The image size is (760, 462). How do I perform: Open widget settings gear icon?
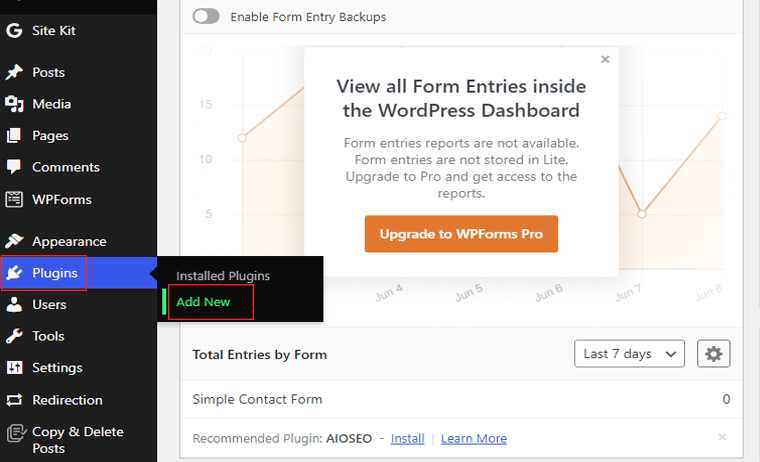click(x=713, y=354)
